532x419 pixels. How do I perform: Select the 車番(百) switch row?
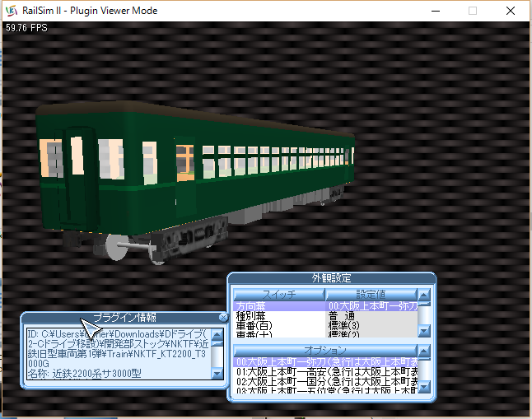pos(326,326)
